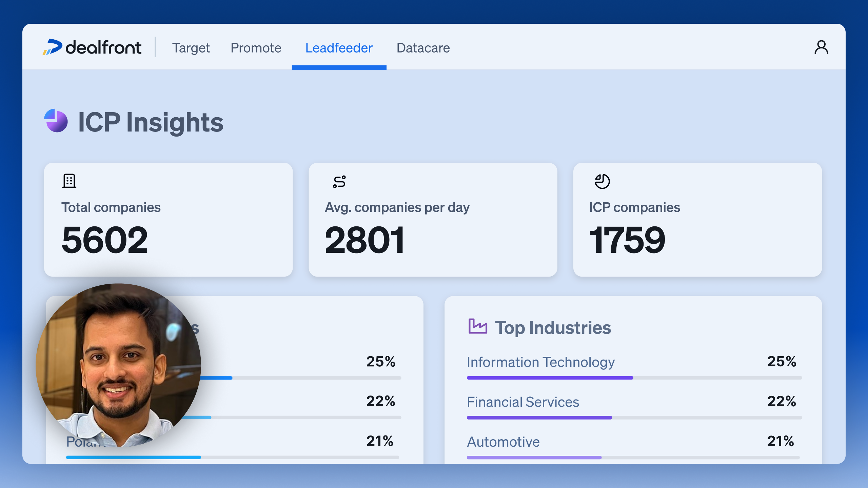Click the circular profile photo thumbnail
The height and width of the screenshot is (488, 868).
pos(118,365)
